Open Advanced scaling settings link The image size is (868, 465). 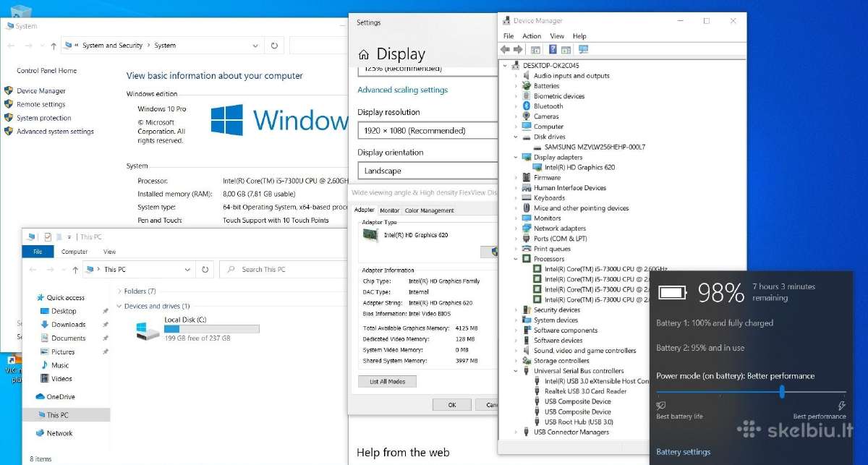point(403,90)
